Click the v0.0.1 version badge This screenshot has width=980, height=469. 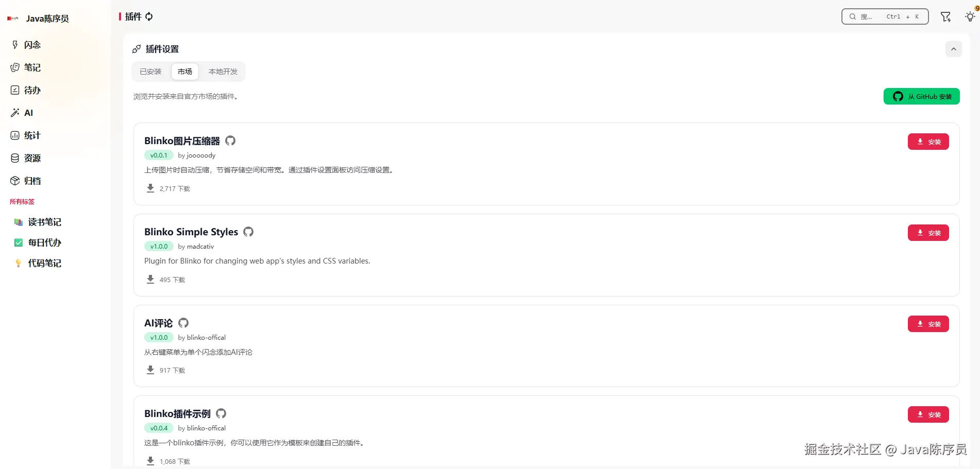[159, 155]
